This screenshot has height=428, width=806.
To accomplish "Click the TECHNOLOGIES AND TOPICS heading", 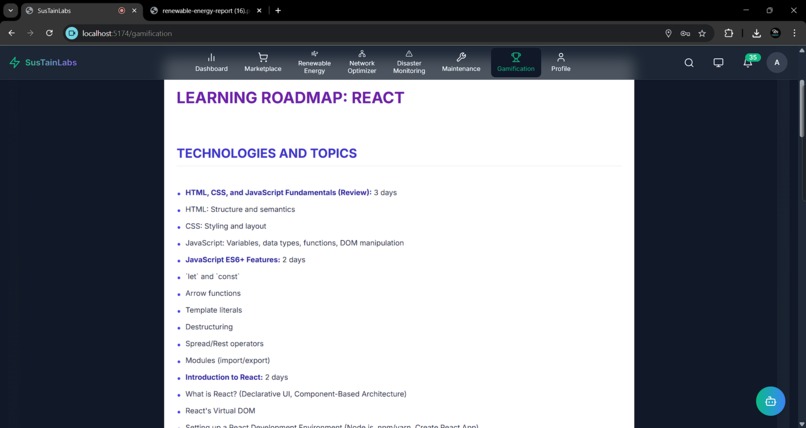I will pos(267,153).
